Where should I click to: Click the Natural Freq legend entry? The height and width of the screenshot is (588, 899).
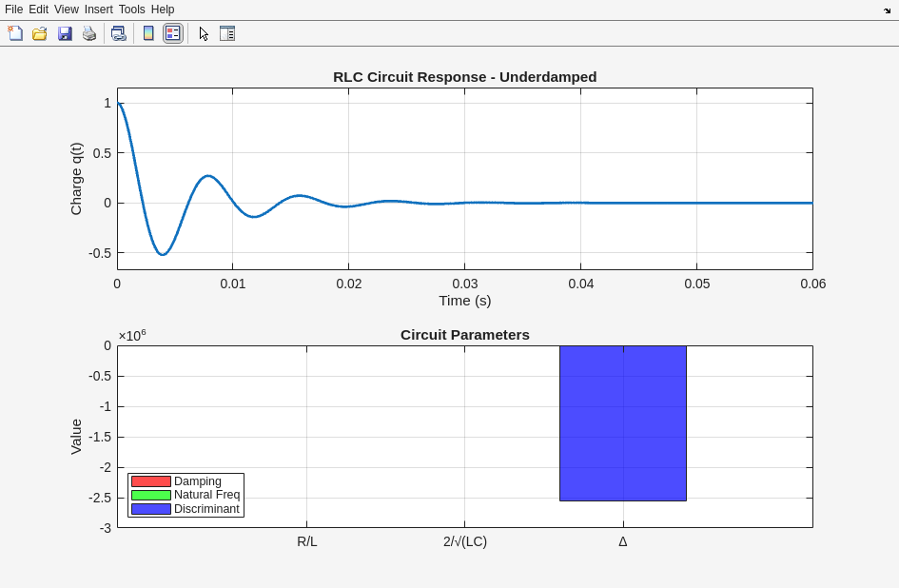[x=206, y=495]
